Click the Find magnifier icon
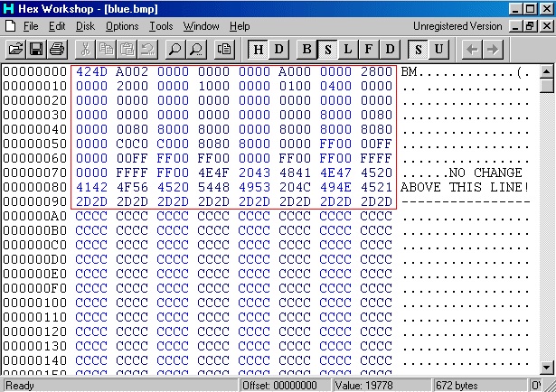This screenshot has width=556, height=392. pyautogui.click(x=174, y=49)
